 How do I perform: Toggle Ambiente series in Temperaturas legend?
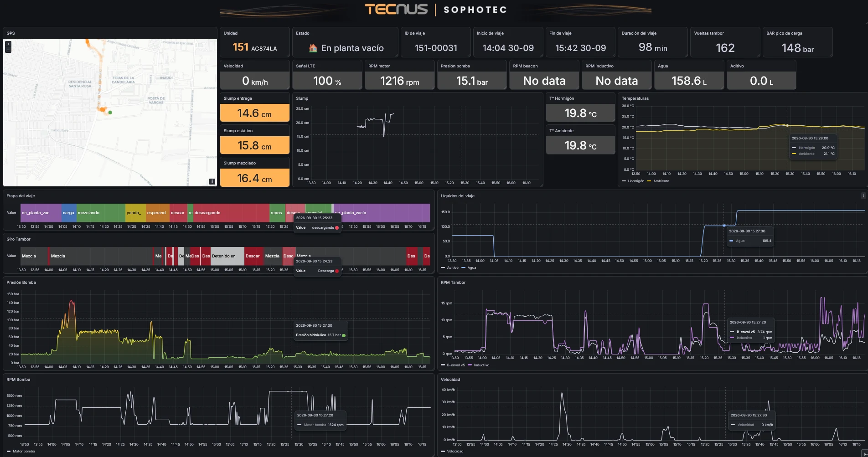tap(658, 181)
